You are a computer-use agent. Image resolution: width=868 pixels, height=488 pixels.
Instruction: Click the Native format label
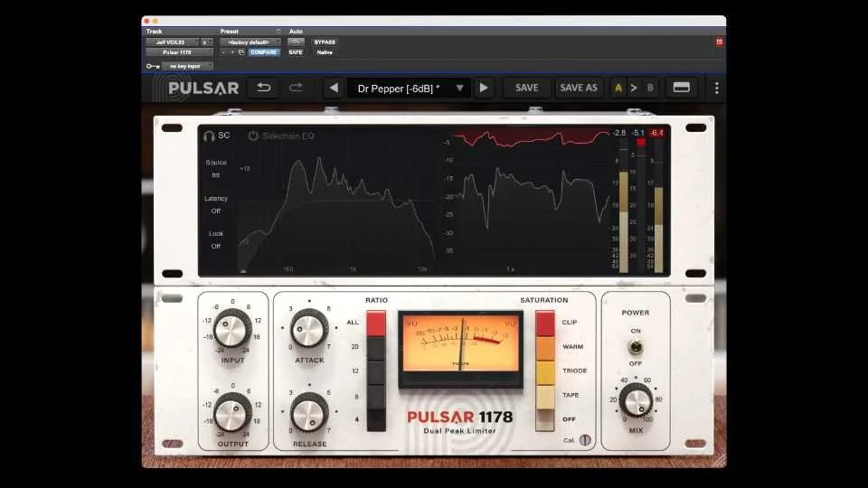(x=325, y=52)
